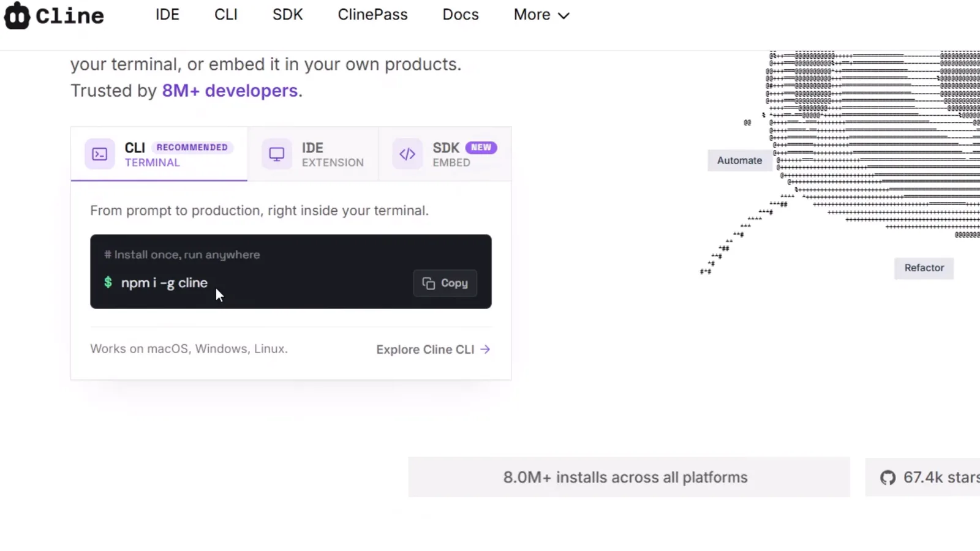Image resolution: width=980 pixels, height=551 pixels.
Task: Click the Cline wordmark text
Action: click(70, 16)
